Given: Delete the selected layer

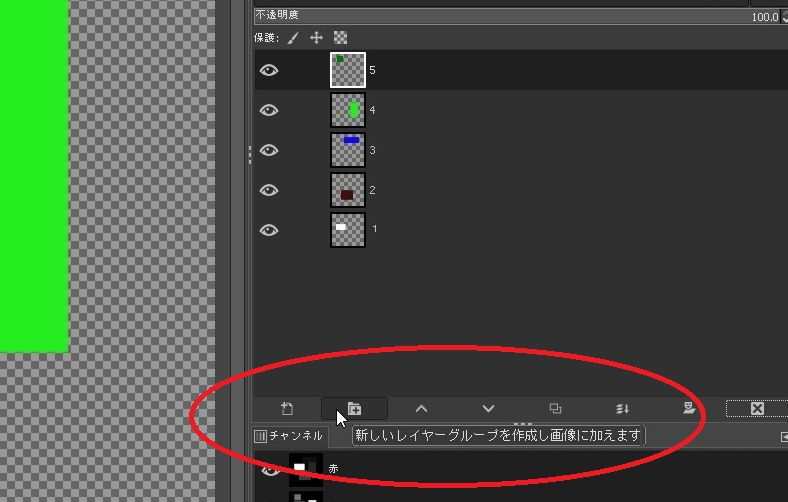Looking at the screenshot, I should pyautogui.click(x=756, y=408).
